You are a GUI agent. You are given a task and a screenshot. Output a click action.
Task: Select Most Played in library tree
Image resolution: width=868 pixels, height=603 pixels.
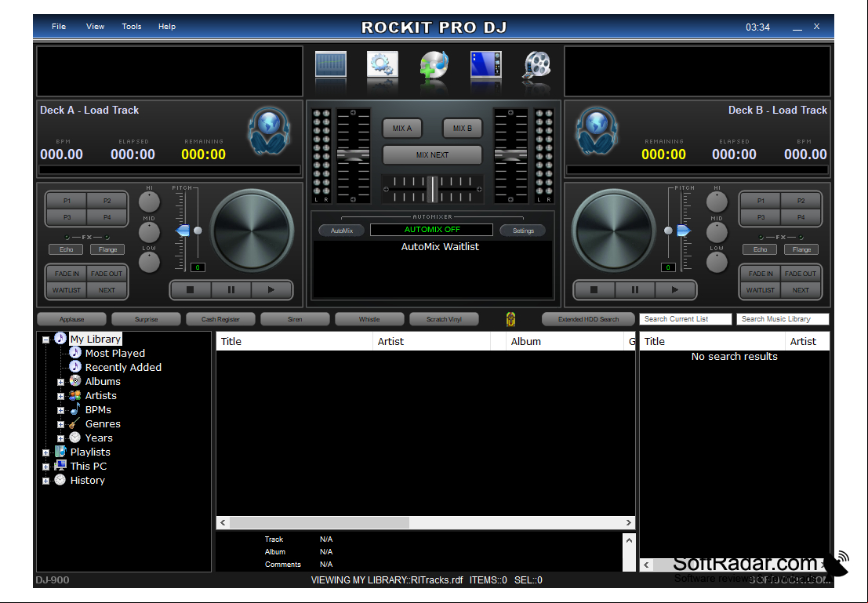(x=115, y=354)
